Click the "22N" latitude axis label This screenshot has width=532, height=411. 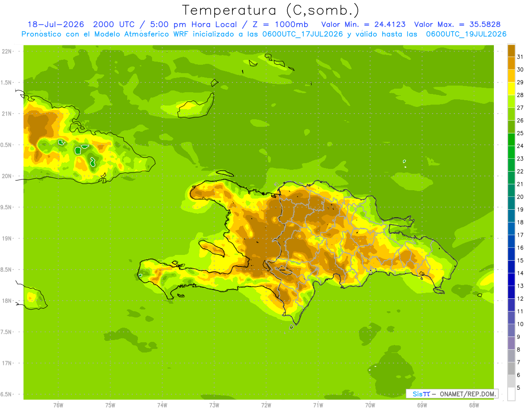6,51
